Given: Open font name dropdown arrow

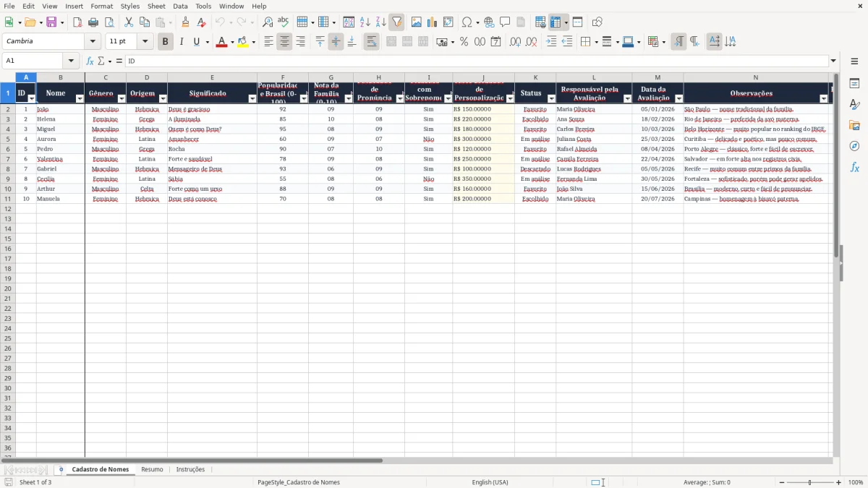Looking at the screenshot, I should [93, 42].
